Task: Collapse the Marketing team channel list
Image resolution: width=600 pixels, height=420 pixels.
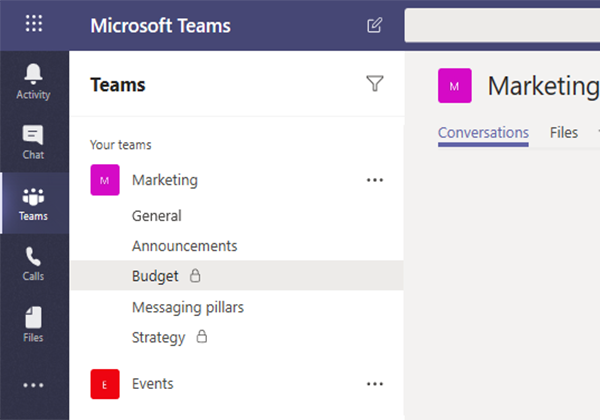Action: 165,180
